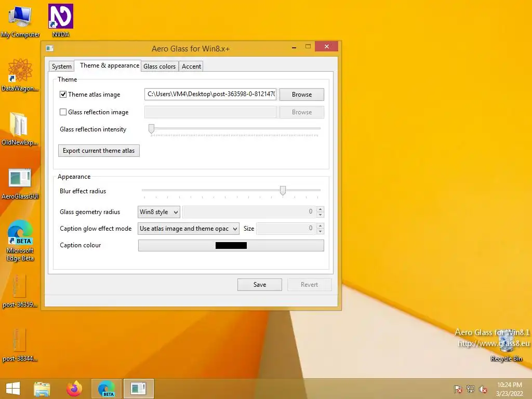Click the muted volume tray icon
The image size is (532, 399).
point(483,389)
